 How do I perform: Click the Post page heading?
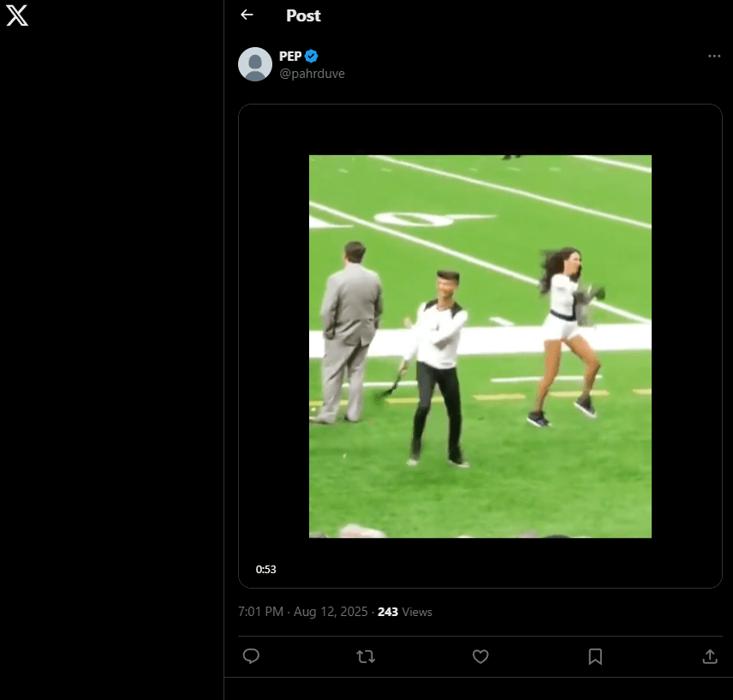click(x=303, y=15)
